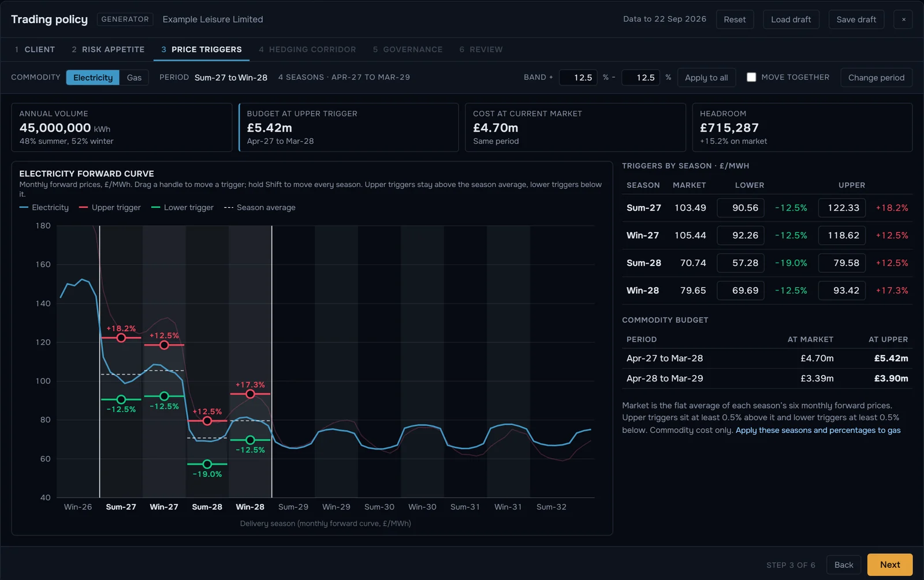Click the GENERATOR badge in header

pos(125,19)
